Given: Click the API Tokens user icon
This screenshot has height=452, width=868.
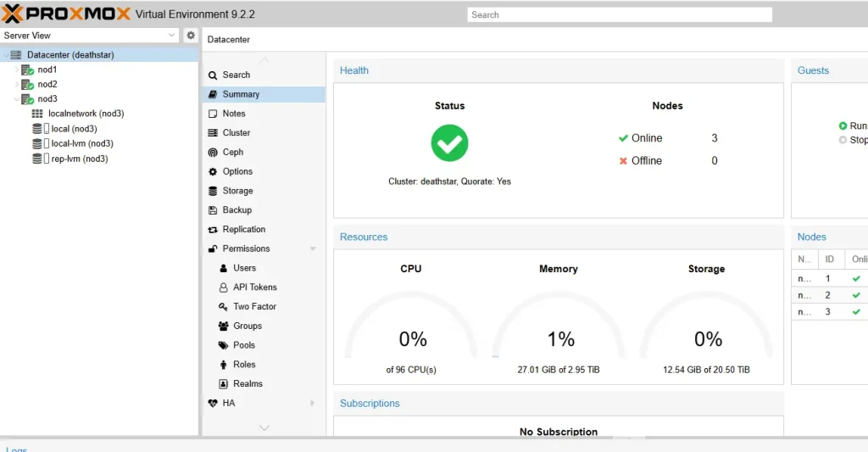Looking at the screenshot, I should point(223,287).
